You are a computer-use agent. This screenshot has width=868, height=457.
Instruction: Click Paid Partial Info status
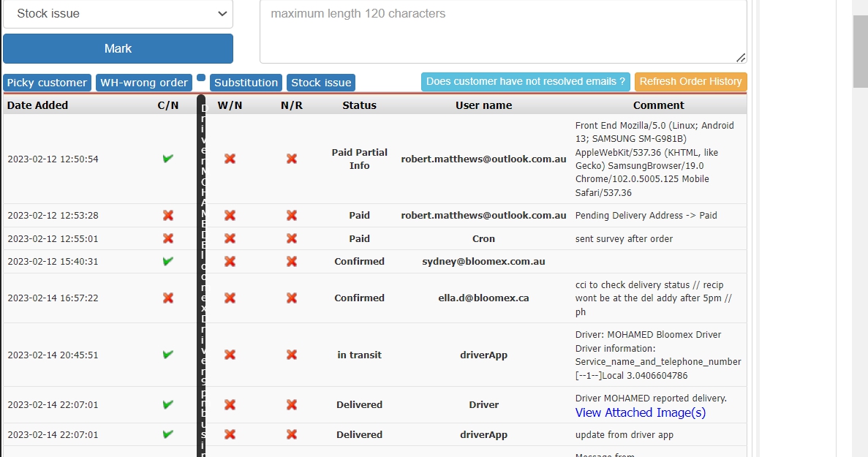(x=359, y=159)
